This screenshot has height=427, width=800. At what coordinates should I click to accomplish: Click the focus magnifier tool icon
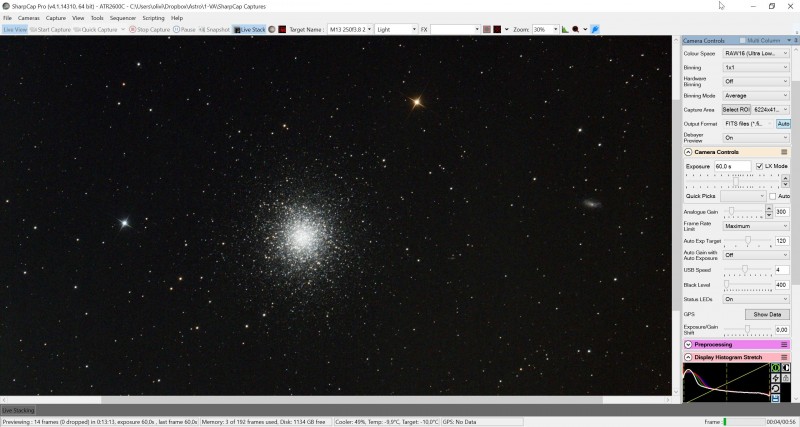pyautogui.click(x=576, y=30)
